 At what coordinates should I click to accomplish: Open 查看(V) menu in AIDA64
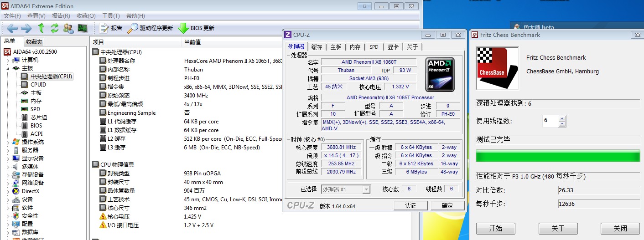click(x=36, y=16)
